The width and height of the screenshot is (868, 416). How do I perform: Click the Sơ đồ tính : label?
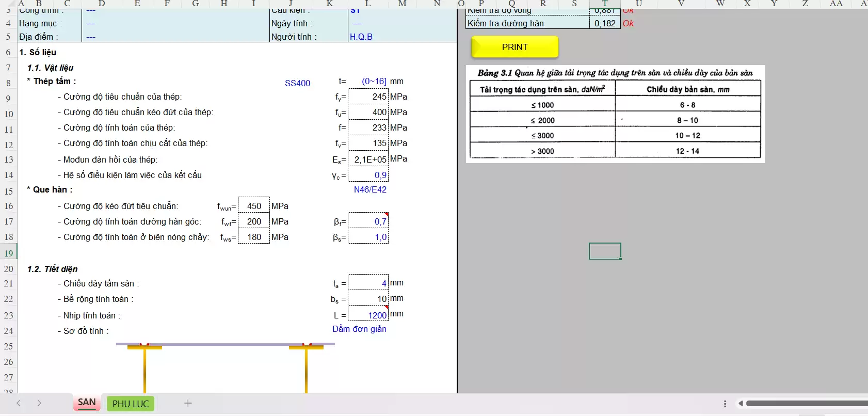click(x=83, y=331)
